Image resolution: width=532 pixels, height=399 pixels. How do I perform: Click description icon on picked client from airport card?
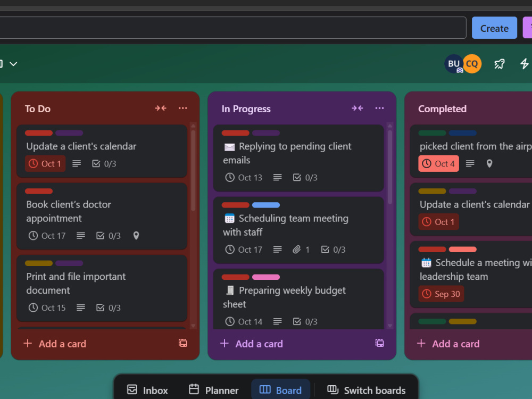(x=470, y=163)
